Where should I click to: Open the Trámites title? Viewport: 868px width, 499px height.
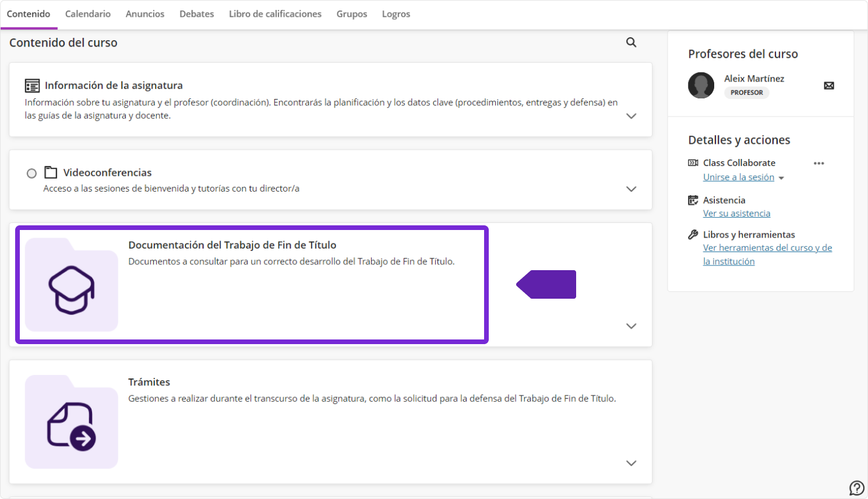tap(149, 382)
